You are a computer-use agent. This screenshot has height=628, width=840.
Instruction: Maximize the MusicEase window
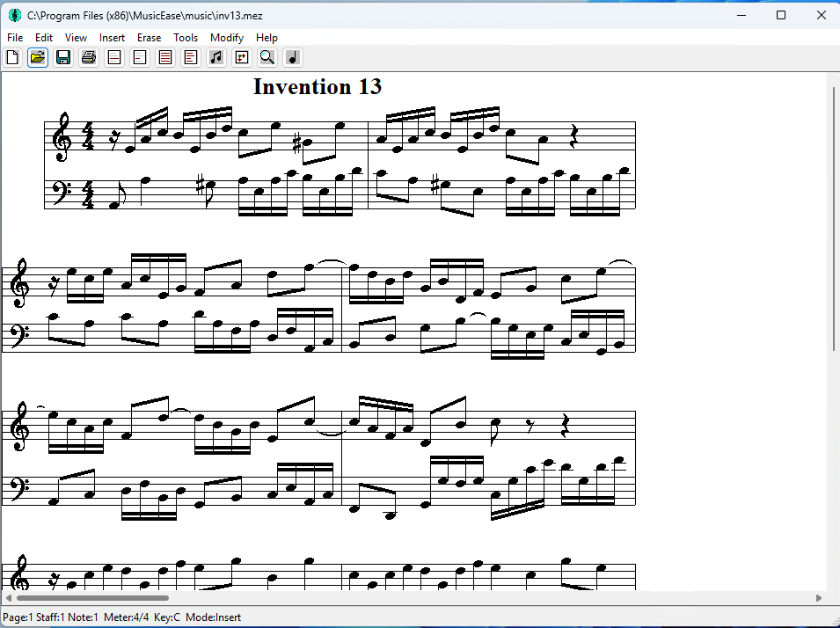[781, 15]
